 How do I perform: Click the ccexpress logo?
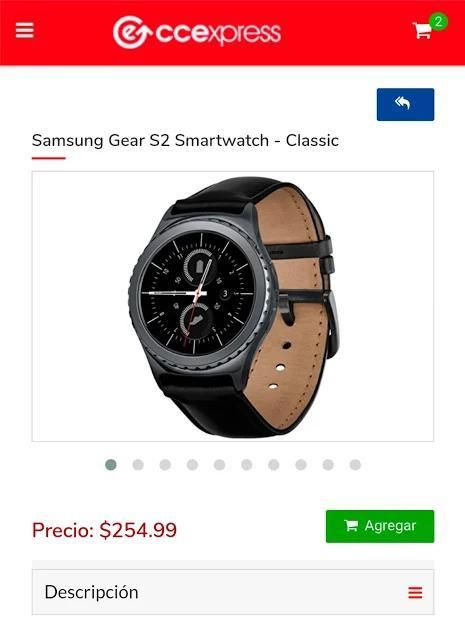coord(197,32)
